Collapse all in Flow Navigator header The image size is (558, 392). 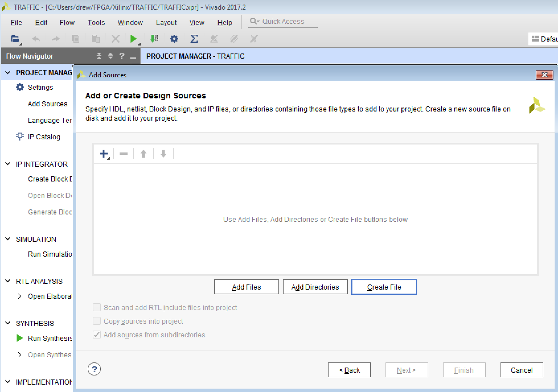click(99, 56)
